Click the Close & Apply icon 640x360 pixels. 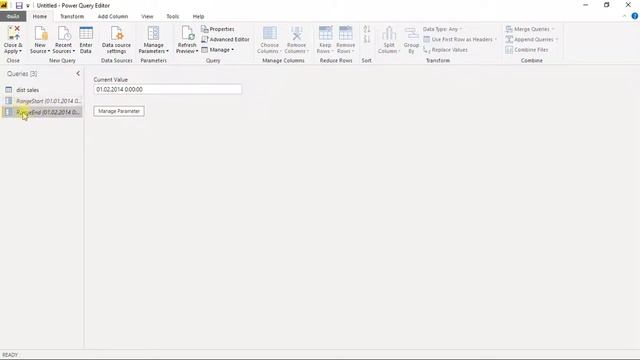[13, 33]
